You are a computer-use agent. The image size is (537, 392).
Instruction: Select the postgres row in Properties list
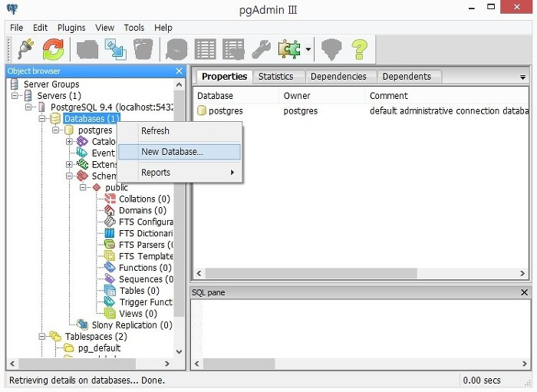(x=362, y=111)
